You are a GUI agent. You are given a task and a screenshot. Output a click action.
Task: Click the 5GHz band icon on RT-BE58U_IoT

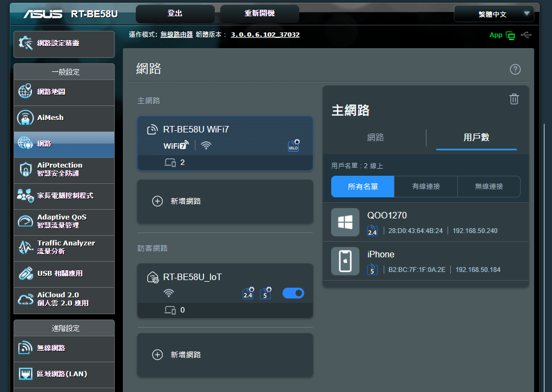tap(265, 293)
